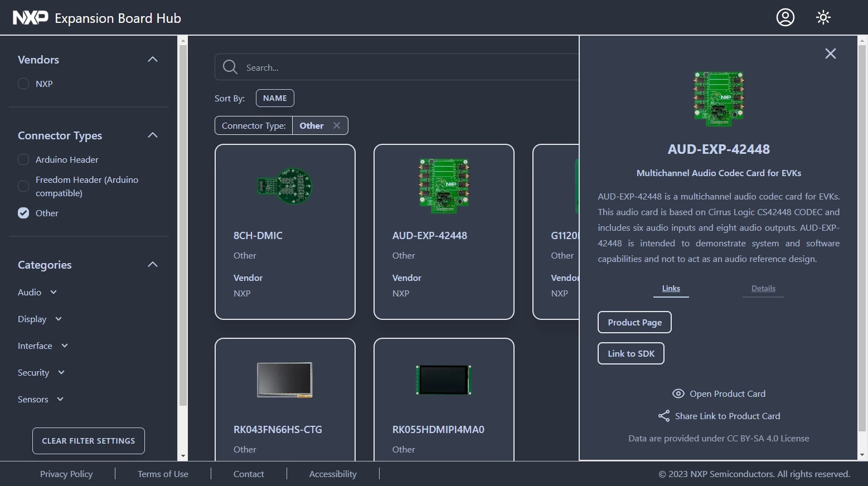Switch to the Details tab
This screenshot has height=486, width=868.
[763, 288]
